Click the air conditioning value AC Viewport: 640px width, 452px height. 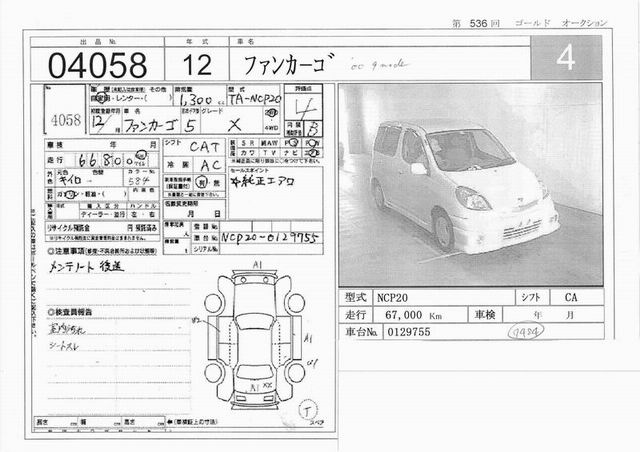(211, 165)
